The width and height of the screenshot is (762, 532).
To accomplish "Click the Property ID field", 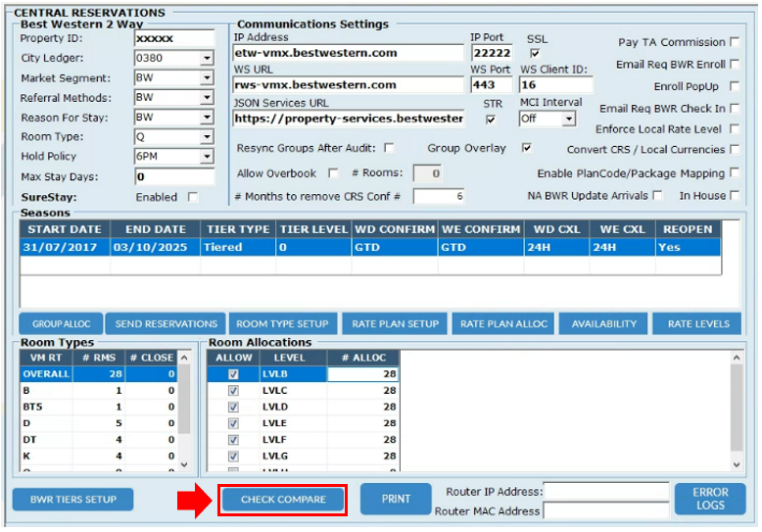I will click(x=174, y=38).
